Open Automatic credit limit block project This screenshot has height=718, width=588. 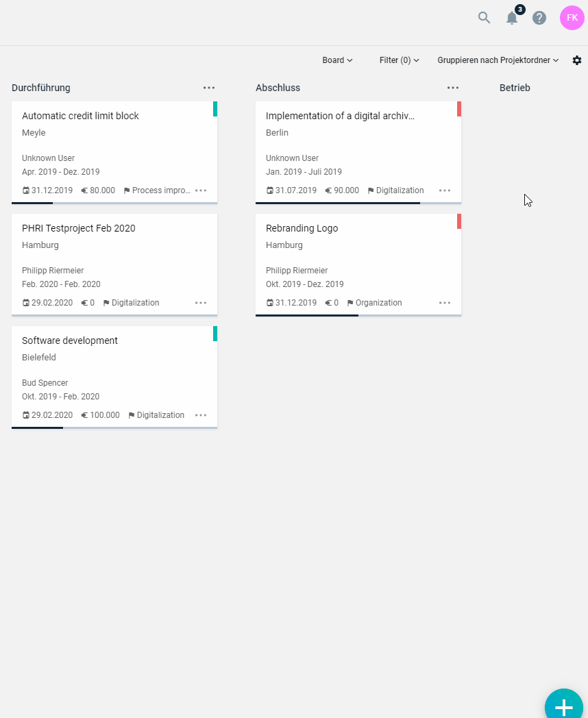[80, 116]
